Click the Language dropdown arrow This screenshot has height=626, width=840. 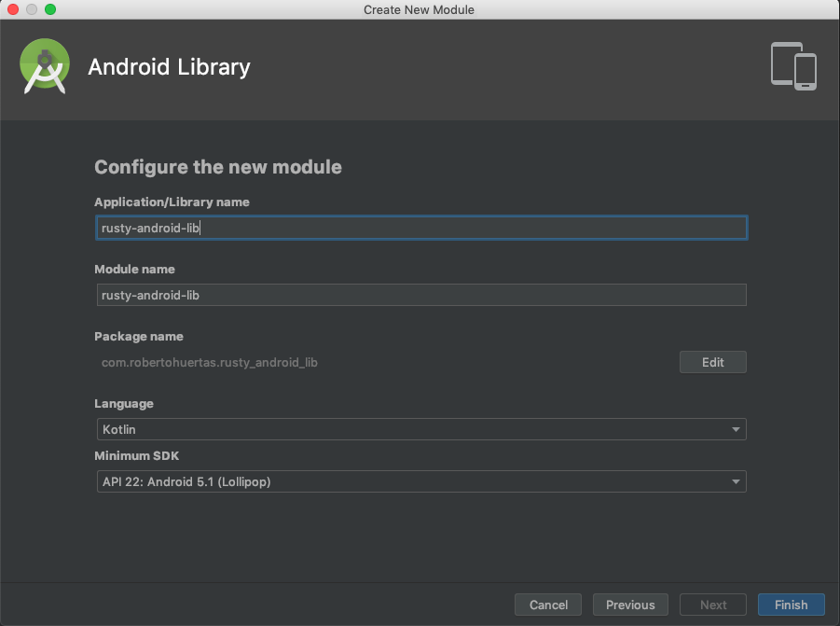tap(736, 429)
